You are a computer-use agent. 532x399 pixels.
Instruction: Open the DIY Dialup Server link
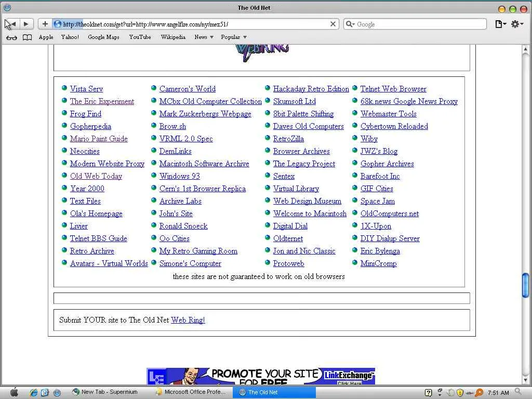point(390,238)
